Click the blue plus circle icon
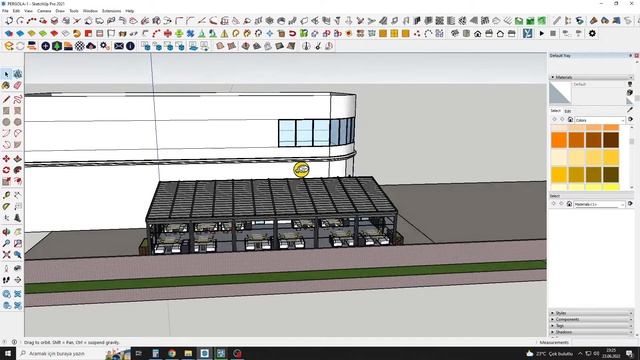The width and height of the screenshot is (640, 360). [x=45, y=46]
